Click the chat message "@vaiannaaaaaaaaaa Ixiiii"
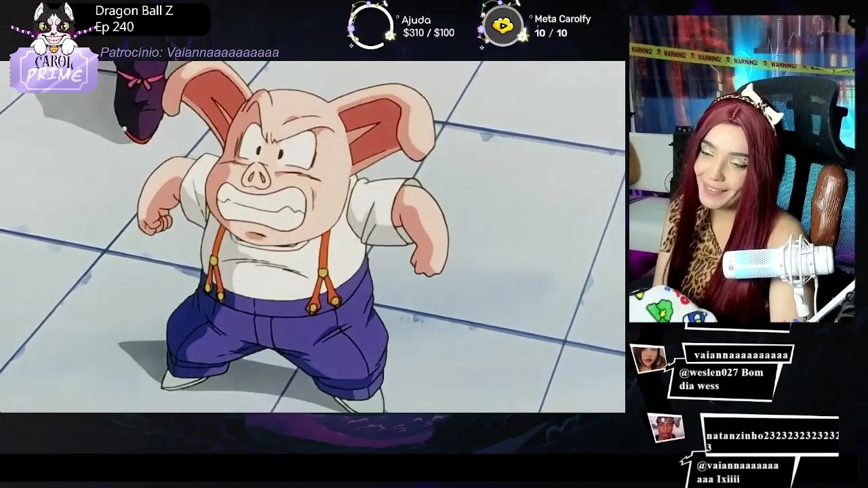Viewport: 868px width, 488px height. (x=737, y=472)
